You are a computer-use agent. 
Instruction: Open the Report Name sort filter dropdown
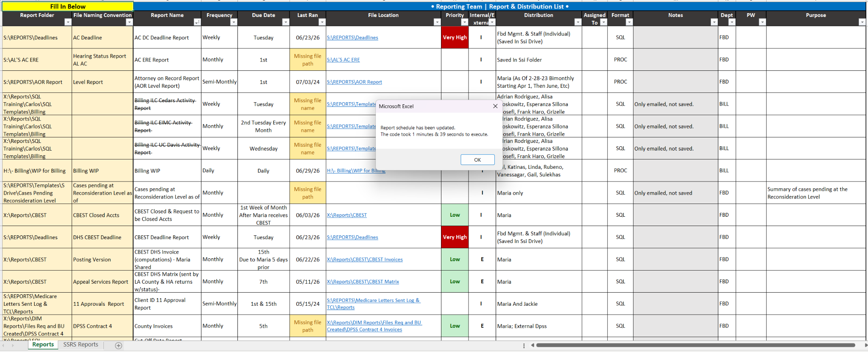pos(197,22)
